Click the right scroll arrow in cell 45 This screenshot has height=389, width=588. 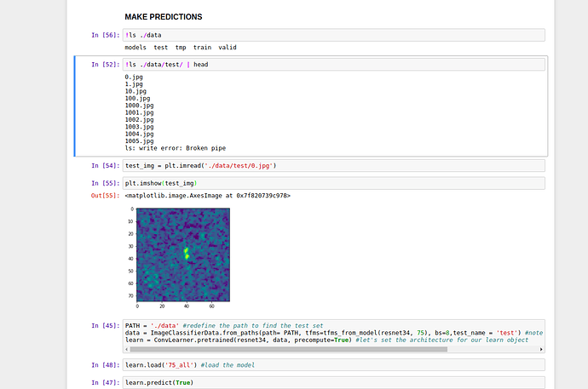tap(541, 349)
